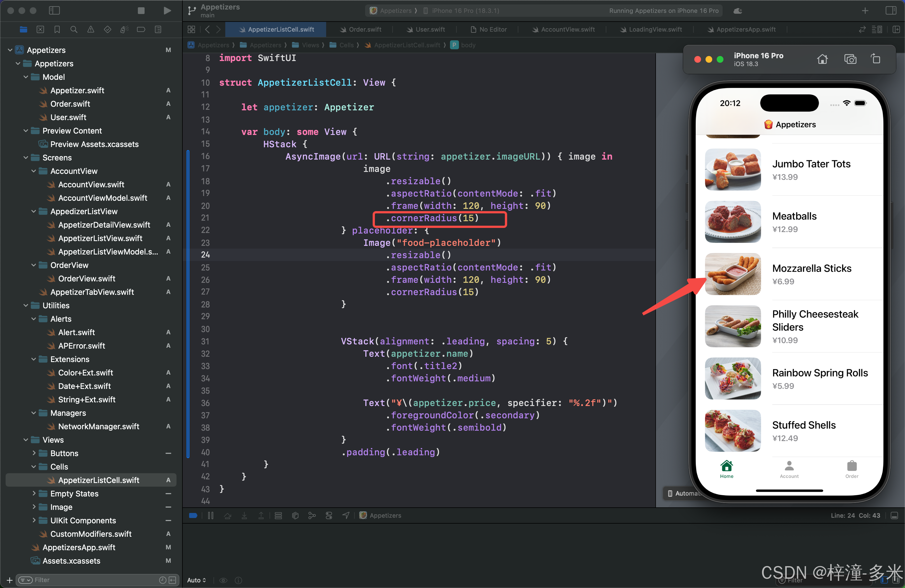
Task: Expand the Empty States folder
Action: click(x=34, y=493)
